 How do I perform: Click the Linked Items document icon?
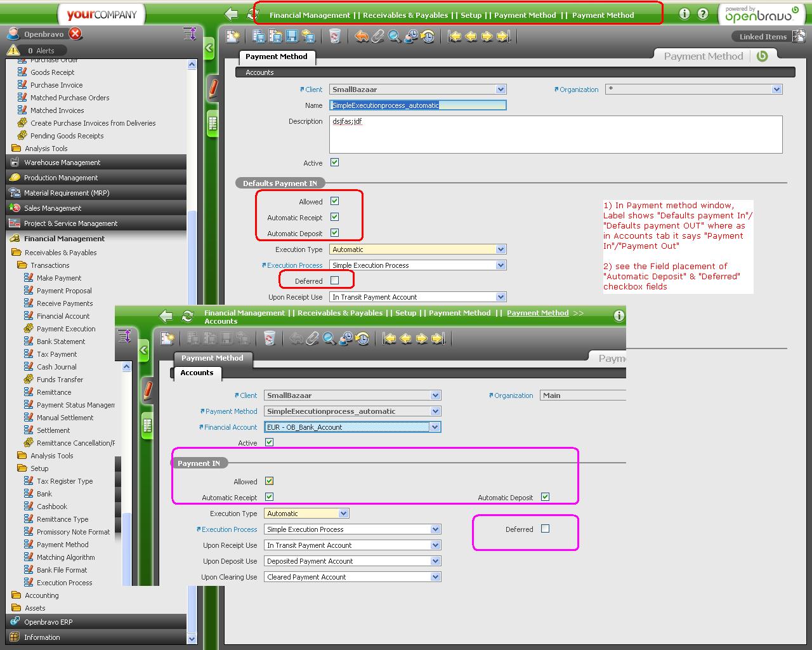click(799, 36)
